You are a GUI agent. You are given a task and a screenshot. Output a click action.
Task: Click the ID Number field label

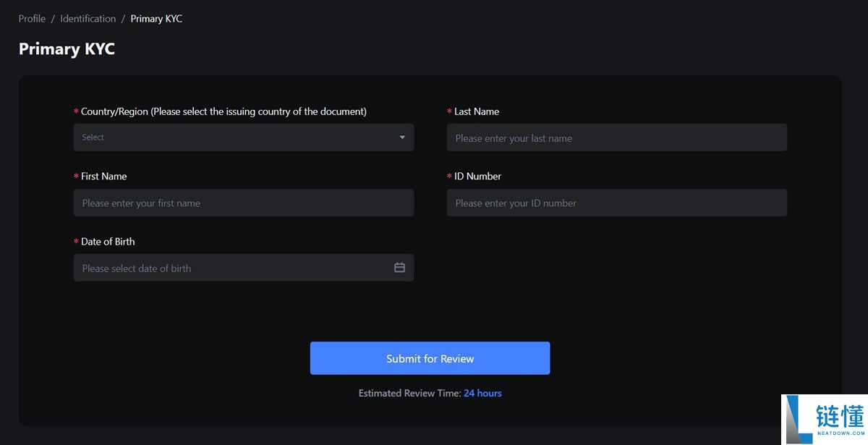[477, 177]
